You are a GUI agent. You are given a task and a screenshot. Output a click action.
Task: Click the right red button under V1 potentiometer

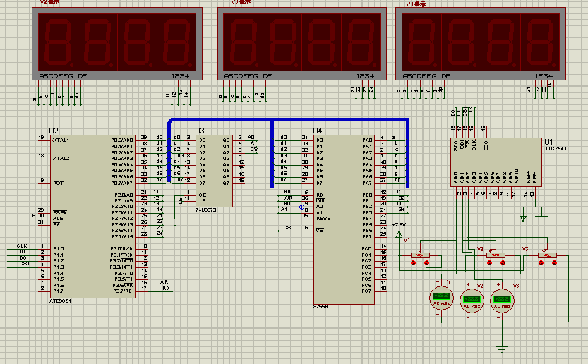coord(426,263)
